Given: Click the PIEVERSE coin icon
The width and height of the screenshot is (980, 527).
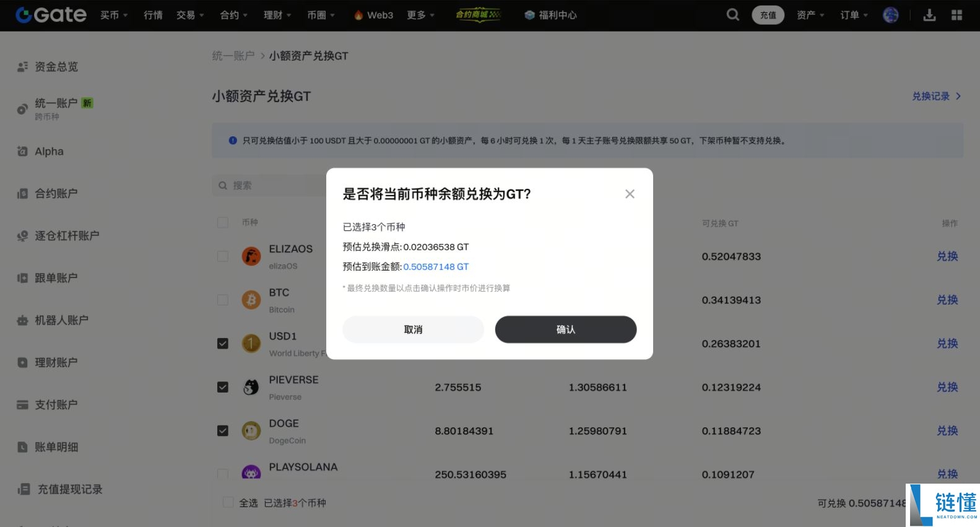Looking at the screenshot, I should click(251, 387).
